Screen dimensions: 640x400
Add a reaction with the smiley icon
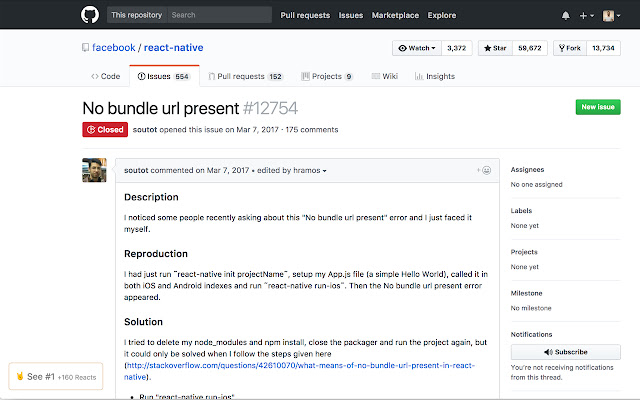click(484, 170)
